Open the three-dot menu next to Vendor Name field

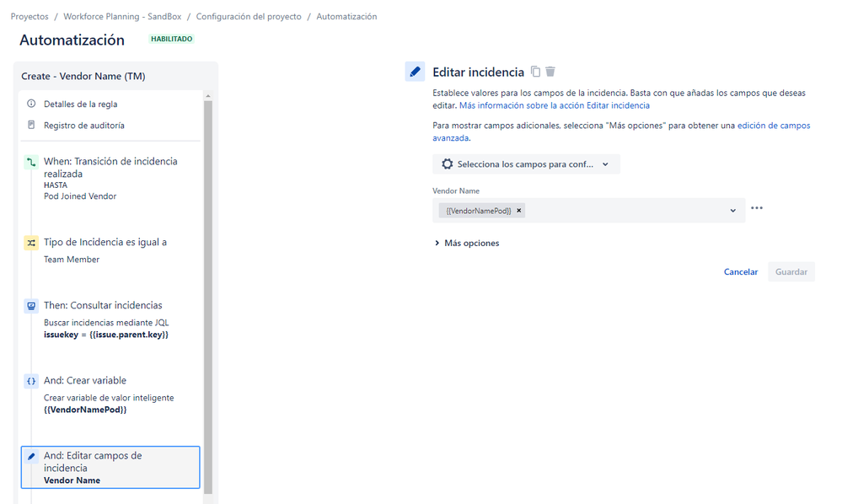[757, 207]
